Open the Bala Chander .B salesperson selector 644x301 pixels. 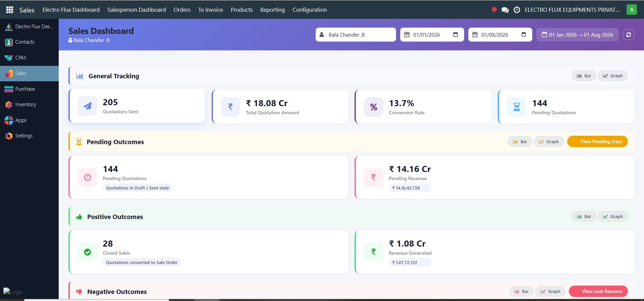[356, 35]
